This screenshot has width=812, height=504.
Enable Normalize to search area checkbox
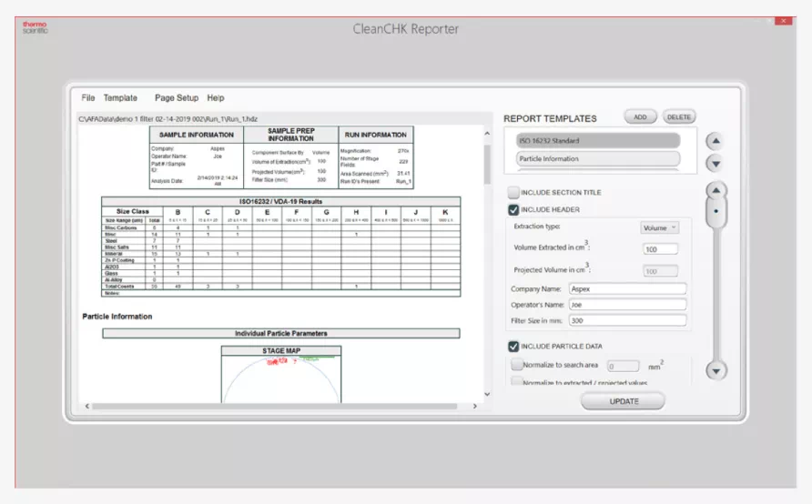click(x=516, y=364)
